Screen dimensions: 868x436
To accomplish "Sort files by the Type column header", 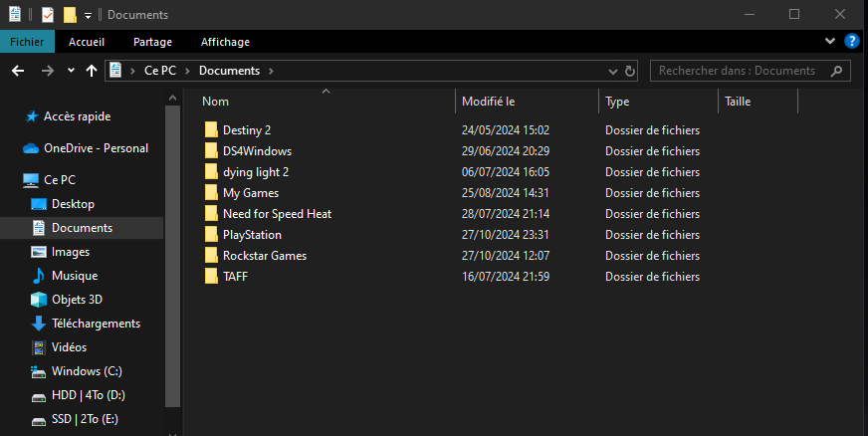I will 617,102.
